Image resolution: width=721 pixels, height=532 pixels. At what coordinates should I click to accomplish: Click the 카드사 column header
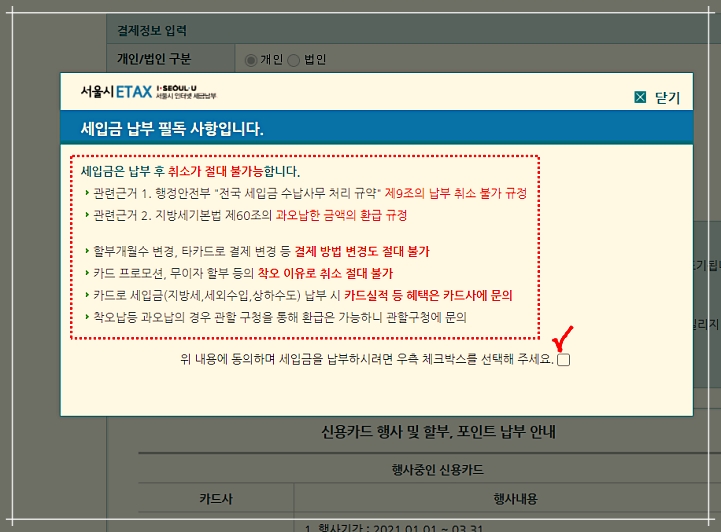click(x=216, y=499)
